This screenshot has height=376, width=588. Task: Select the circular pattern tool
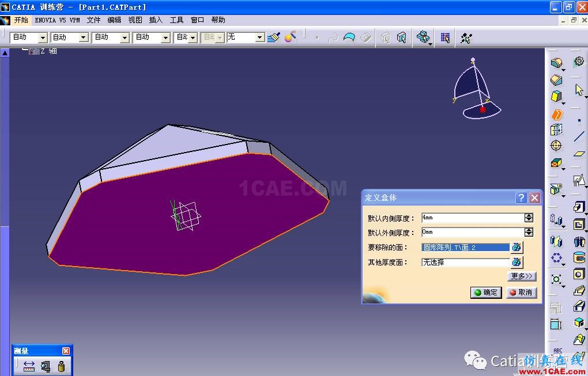[556, 257]
